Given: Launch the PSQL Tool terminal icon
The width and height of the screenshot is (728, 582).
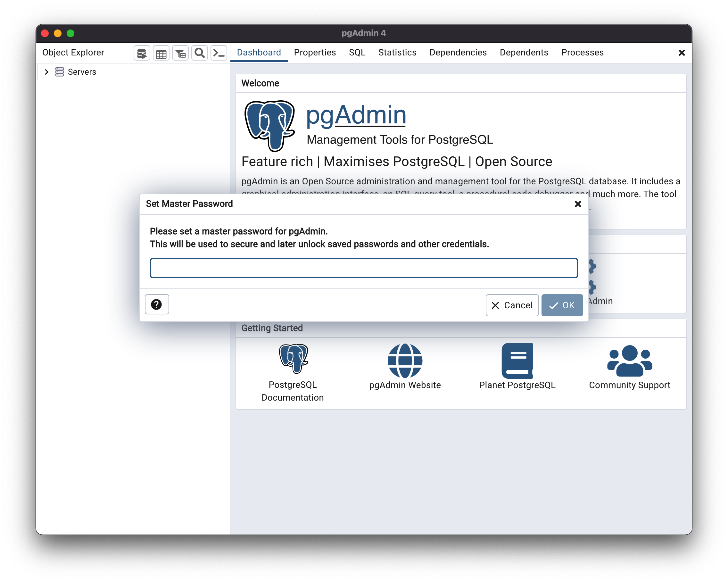Looking at the screenshot, I should click(219, 53).
